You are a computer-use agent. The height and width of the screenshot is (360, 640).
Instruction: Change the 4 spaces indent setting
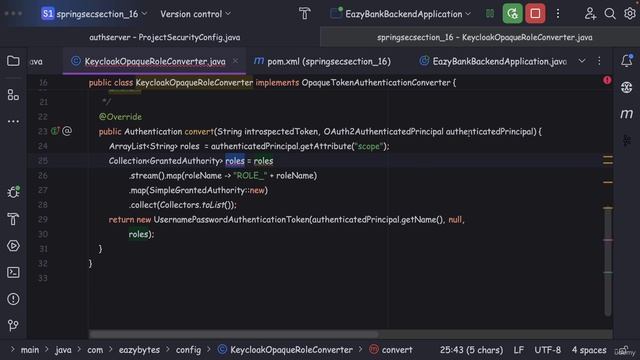[x=589, y=350]
